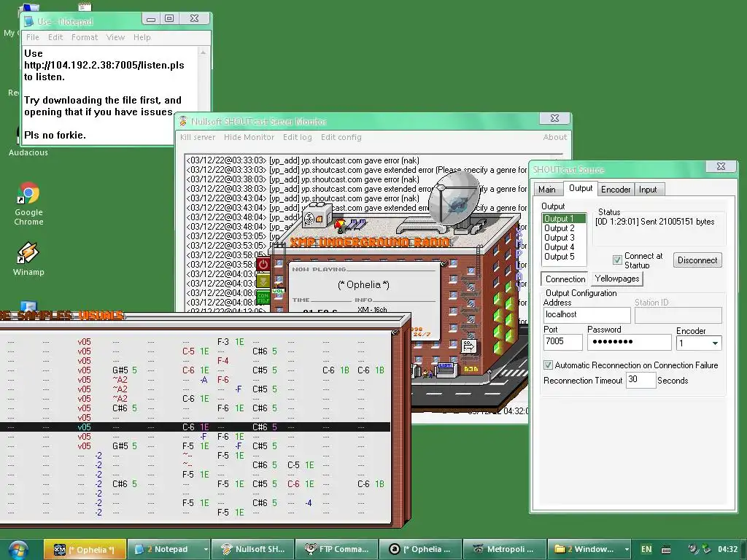
Task: Click the SHOUTcast Server Monitor title icon
Action: [x=183, y=122]
